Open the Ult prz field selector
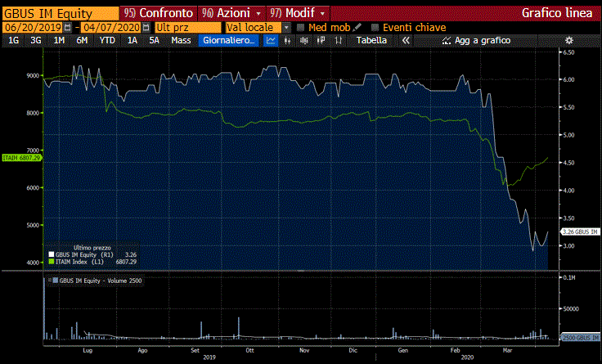602x364 pixels. click(x=188, y=28)
